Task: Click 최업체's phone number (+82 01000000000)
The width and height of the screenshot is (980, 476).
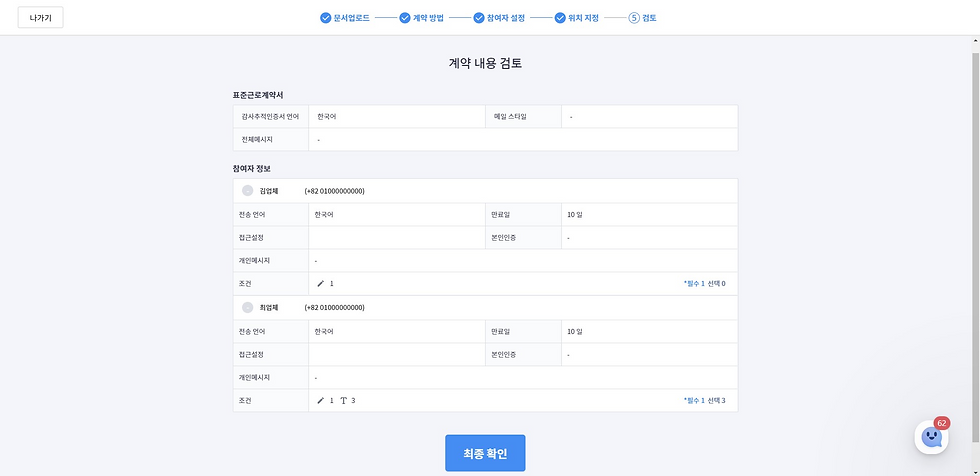Action: (334, 308)
